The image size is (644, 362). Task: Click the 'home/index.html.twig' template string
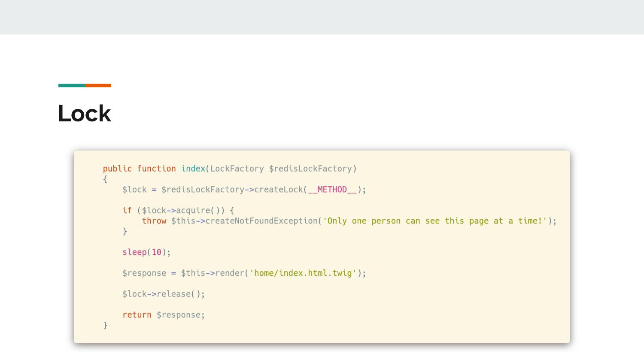[303, 273]
